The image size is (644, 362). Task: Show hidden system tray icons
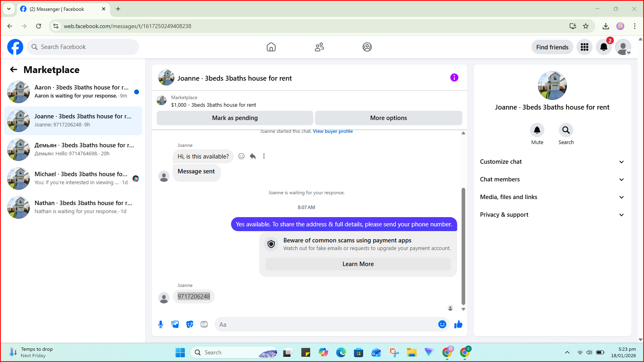[x=567, y=352]
